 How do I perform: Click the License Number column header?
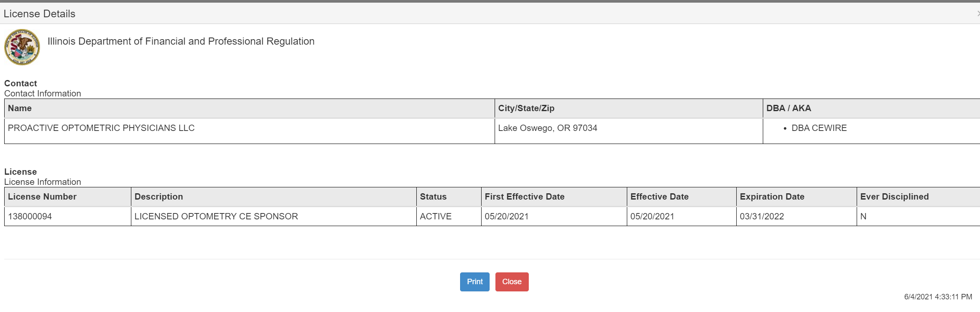click(x=67, y=197)
